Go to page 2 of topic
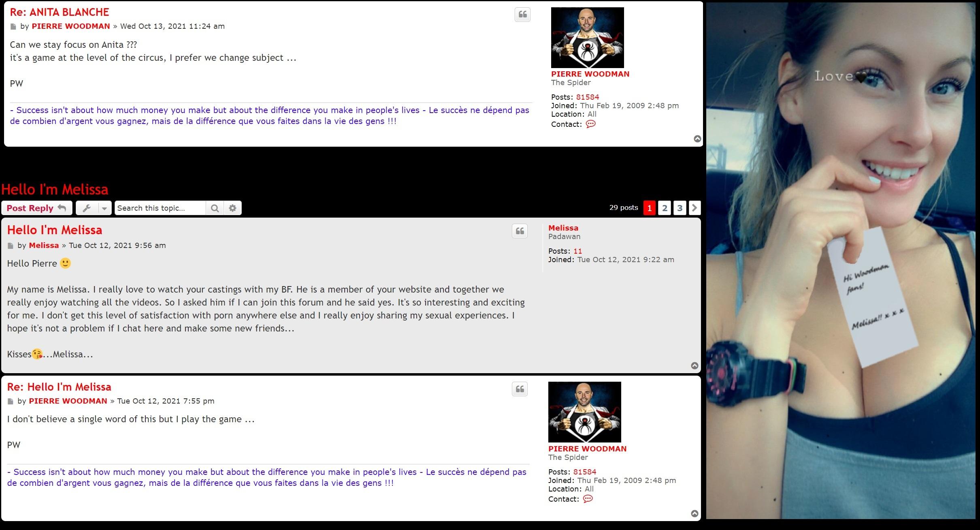The width and height of the screenshot is (980, 530). (x=664, y=208)
